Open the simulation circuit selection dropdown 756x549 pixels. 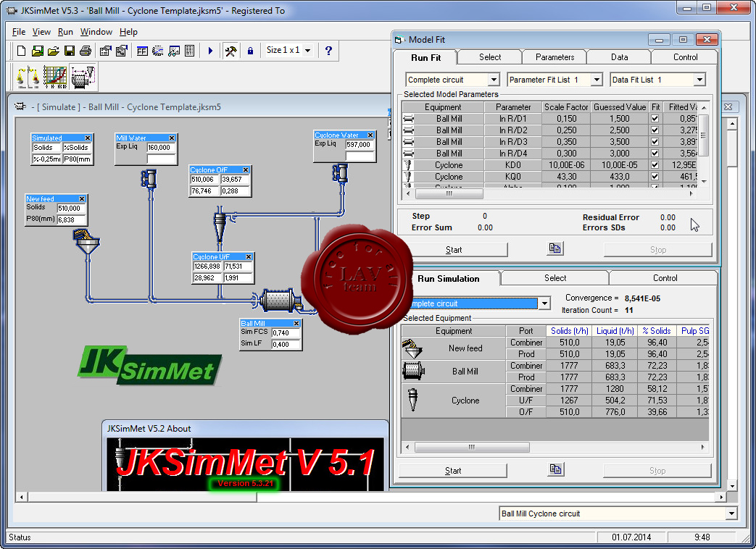[x=544, y=303]
